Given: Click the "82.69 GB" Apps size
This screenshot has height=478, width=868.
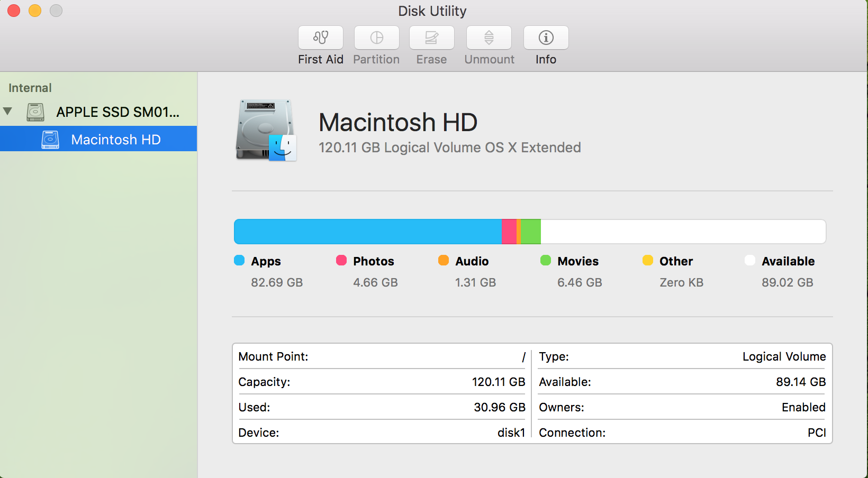Looking at the screenshot, I should pyautogui.click(x=277, y=282).
